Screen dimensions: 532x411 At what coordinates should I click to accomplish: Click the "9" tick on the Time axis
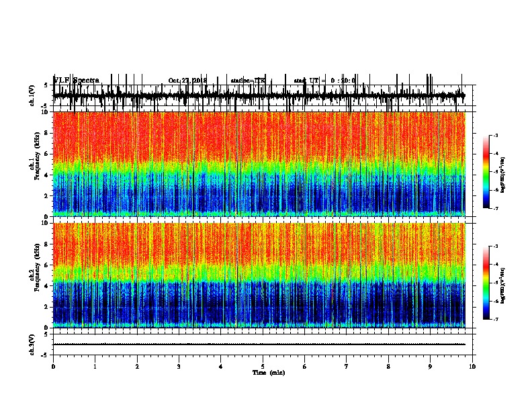[x=430, y=367]
